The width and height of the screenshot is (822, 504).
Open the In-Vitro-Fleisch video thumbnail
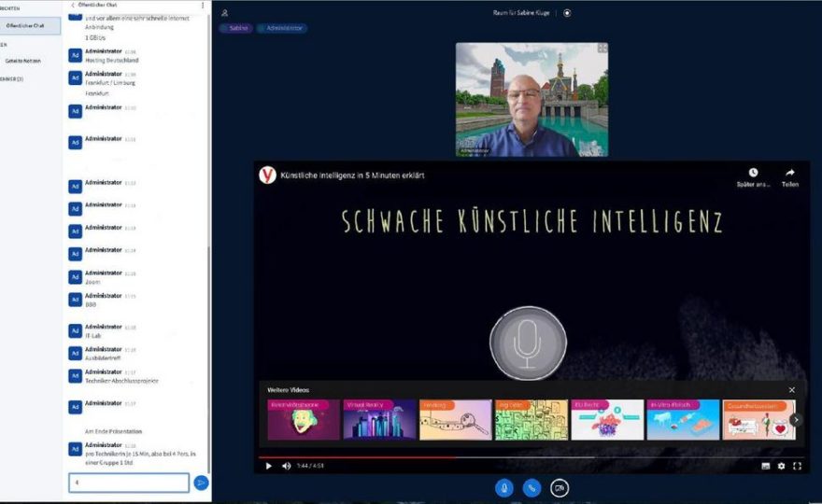(683, 420)
